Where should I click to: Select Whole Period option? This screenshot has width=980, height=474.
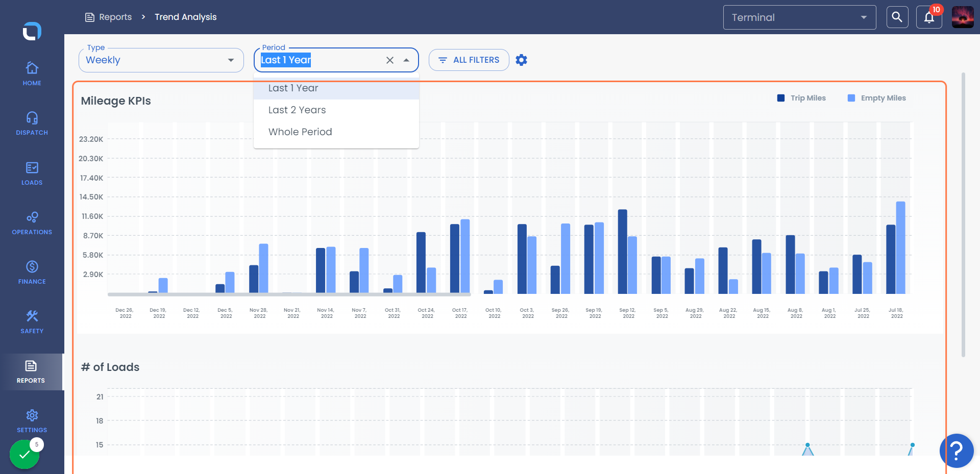coord(336,132)
